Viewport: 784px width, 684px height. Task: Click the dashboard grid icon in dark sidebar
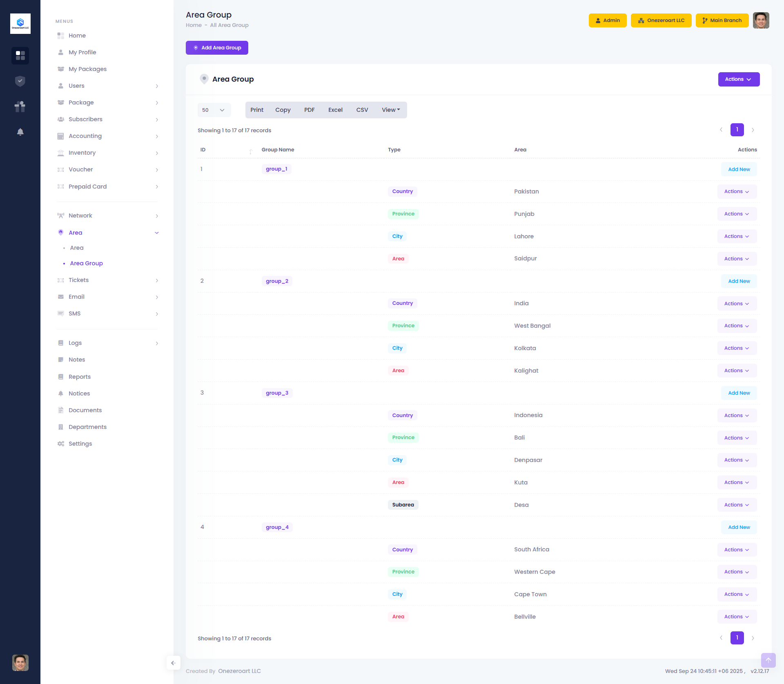pyautogui.click(x=20, y=56)
